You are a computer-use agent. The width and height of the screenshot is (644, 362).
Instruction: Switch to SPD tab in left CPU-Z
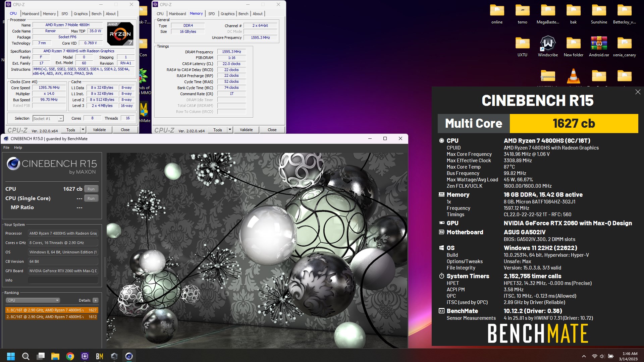pyautogui.click(x=65, y=14)
